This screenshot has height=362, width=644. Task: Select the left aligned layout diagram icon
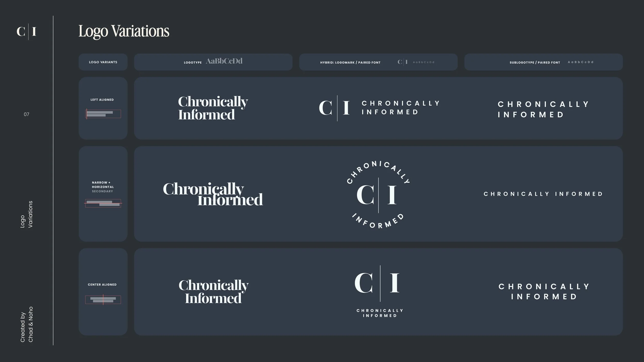coord(103,114)
